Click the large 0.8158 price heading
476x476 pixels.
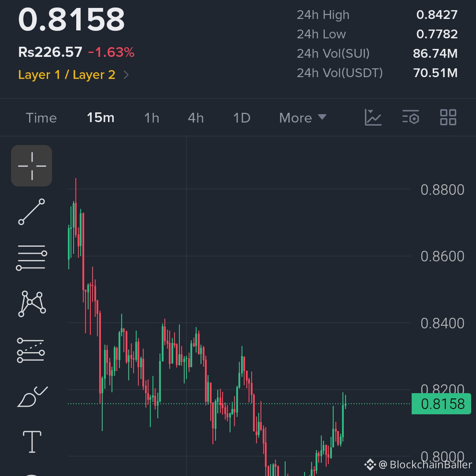71,20
